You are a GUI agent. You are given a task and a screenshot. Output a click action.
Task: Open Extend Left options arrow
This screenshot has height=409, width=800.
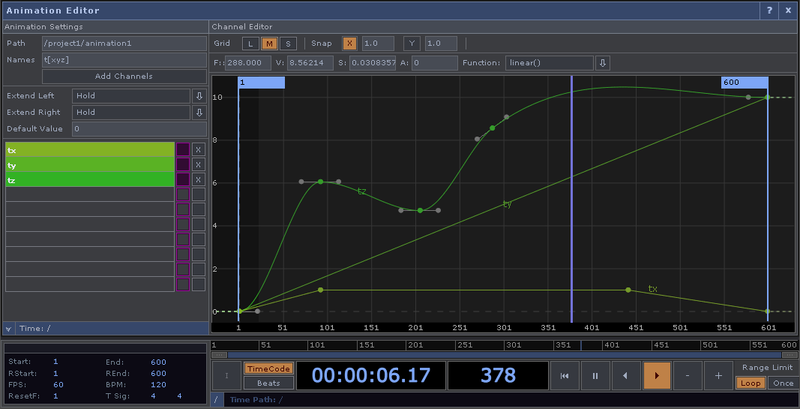point(198,96)
